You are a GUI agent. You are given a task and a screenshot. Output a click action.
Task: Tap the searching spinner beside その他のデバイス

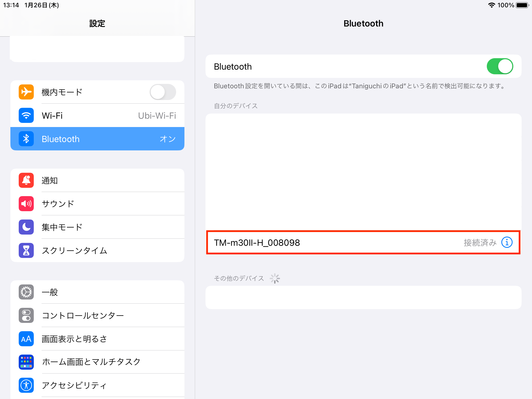tap(275, 278)
